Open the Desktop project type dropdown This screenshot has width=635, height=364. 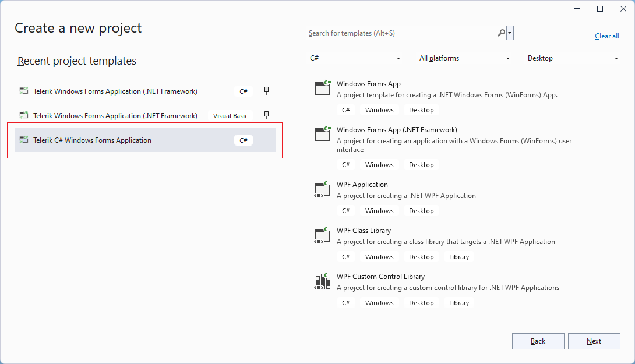pos(573,58)
